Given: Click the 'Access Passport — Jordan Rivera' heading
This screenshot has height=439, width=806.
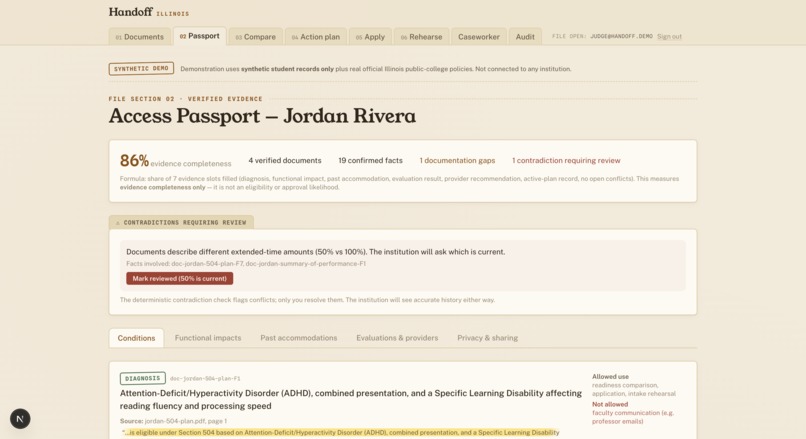Looking at the screenshot, I should [x=262, y=116].
